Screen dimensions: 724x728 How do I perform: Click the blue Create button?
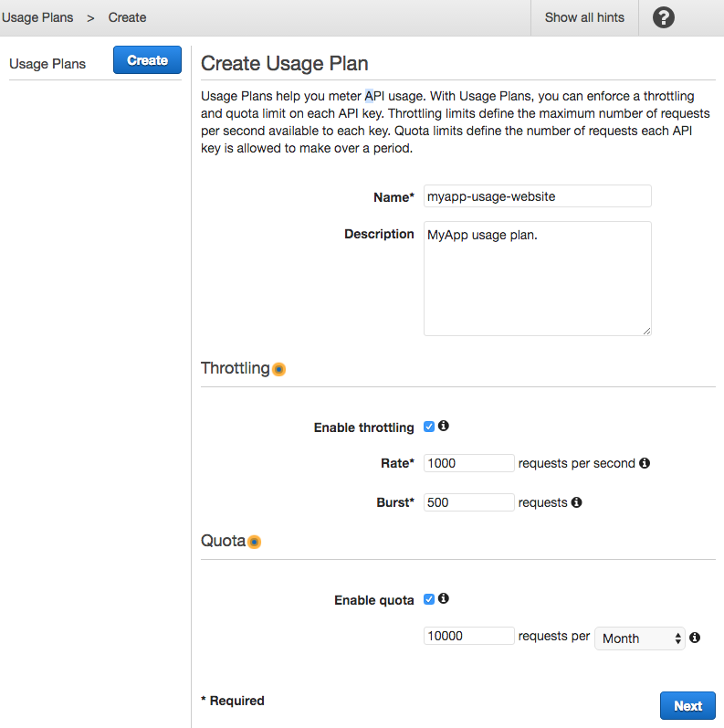[147, 60]
